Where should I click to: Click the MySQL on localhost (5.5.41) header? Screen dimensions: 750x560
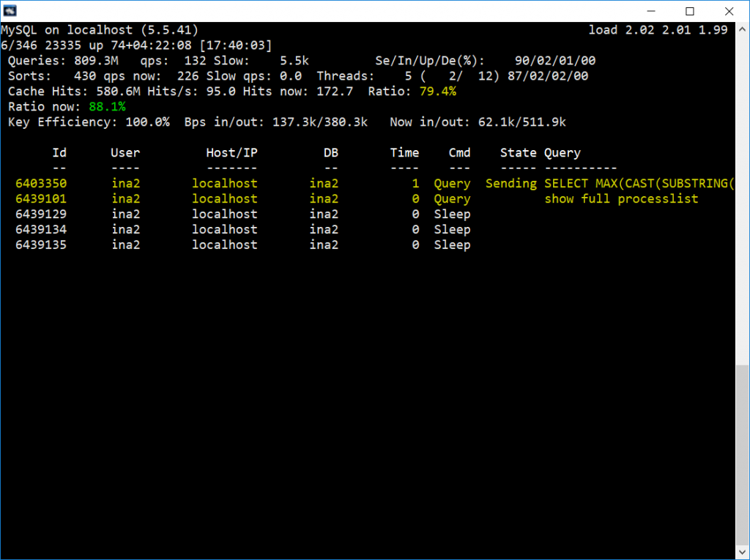(x=100, y=30)
